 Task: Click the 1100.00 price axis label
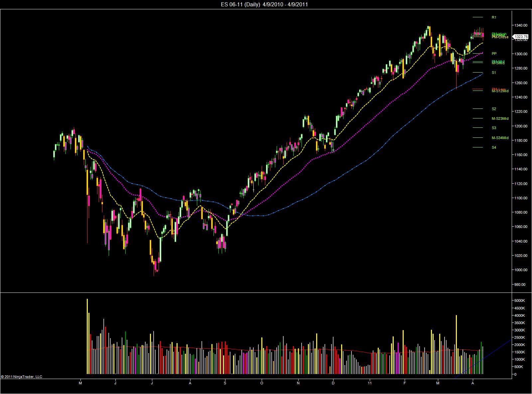[521, 198]
